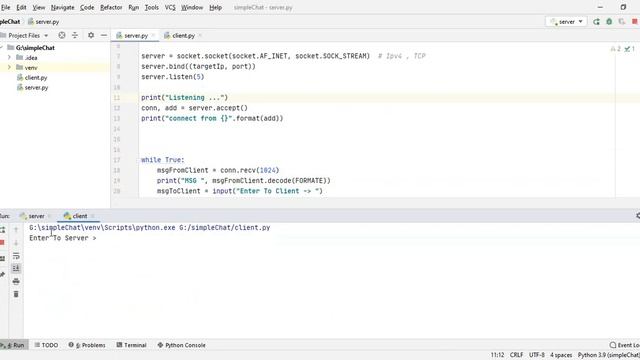Rerun the client from Run panel
The height and width of the screenshot is (360, 640).
click(x=2, y=230)
